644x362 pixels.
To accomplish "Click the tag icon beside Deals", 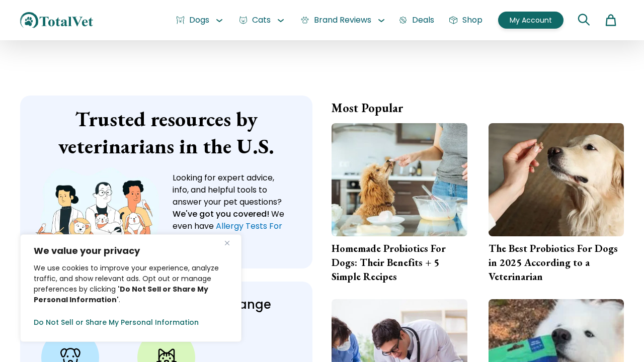I will coord(403,20).
